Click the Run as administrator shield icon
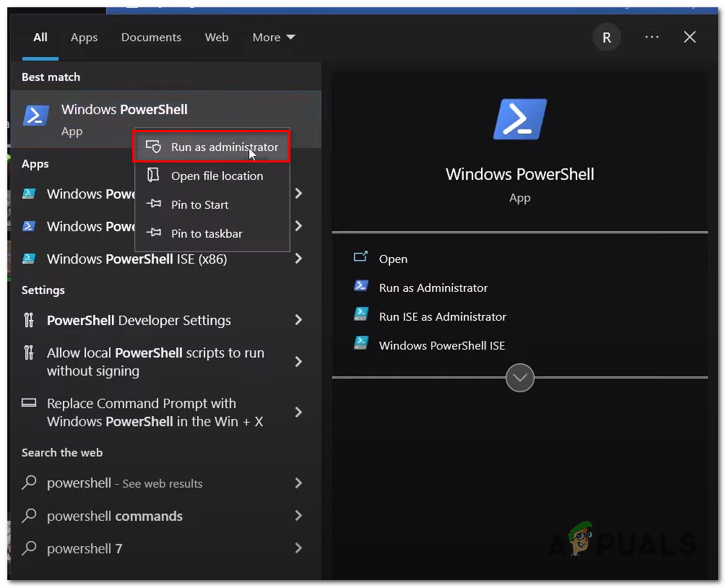 tap(153, 147)
